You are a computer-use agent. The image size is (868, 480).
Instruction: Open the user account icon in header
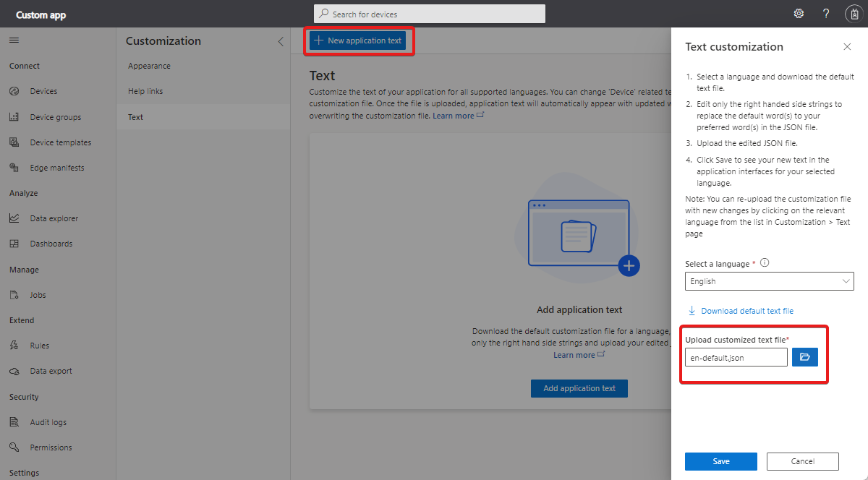click(852, 14)
